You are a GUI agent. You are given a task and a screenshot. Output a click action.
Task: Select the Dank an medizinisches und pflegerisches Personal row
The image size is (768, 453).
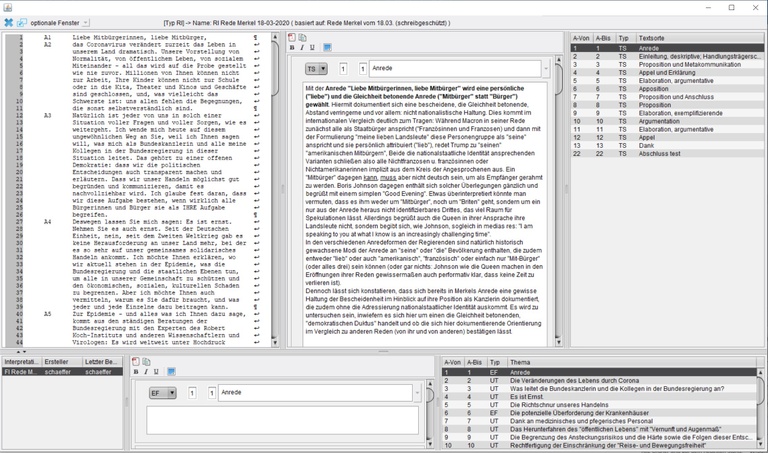coord(600,421)
